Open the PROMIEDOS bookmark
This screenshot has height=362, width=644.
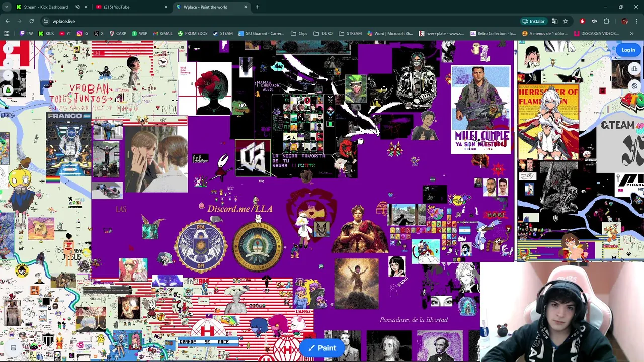pyautogui.click(x=193, y=34)
